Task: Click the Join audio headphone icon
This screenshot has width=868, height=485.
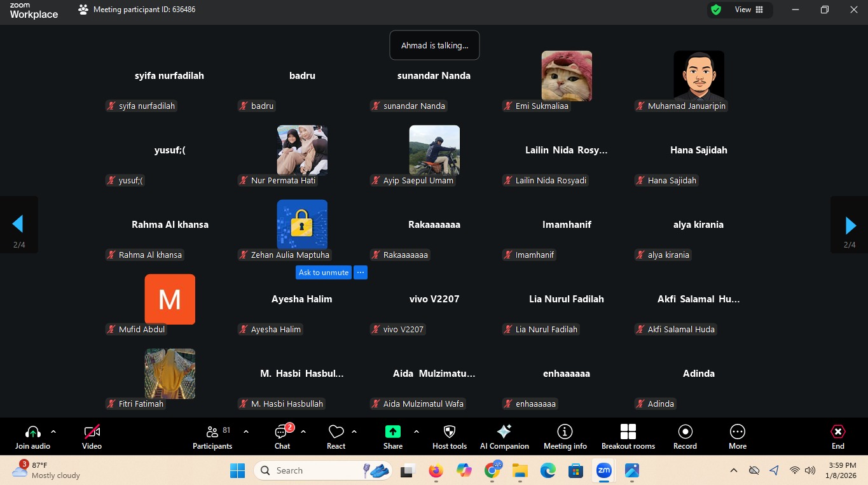Action: 32,432
